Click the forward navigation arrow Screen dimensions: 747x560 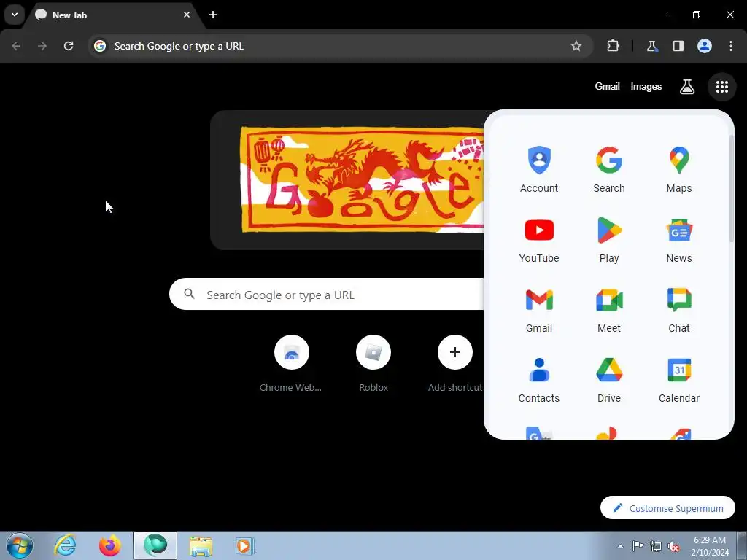click(x=42, y=46)
